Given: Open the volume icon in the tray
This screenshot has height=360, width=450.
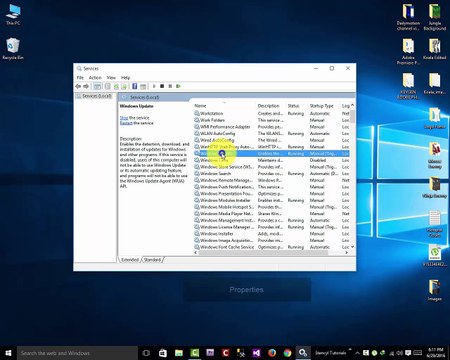Looking at the screenshot, I should click(399, 353).
